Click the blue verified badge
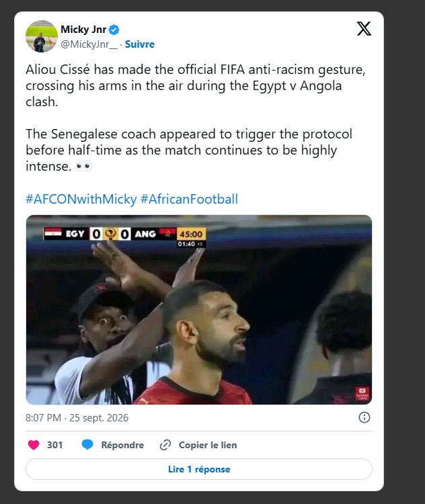This screenshot has width=425, height=504. pyautogui.click(x=114, y=30)
